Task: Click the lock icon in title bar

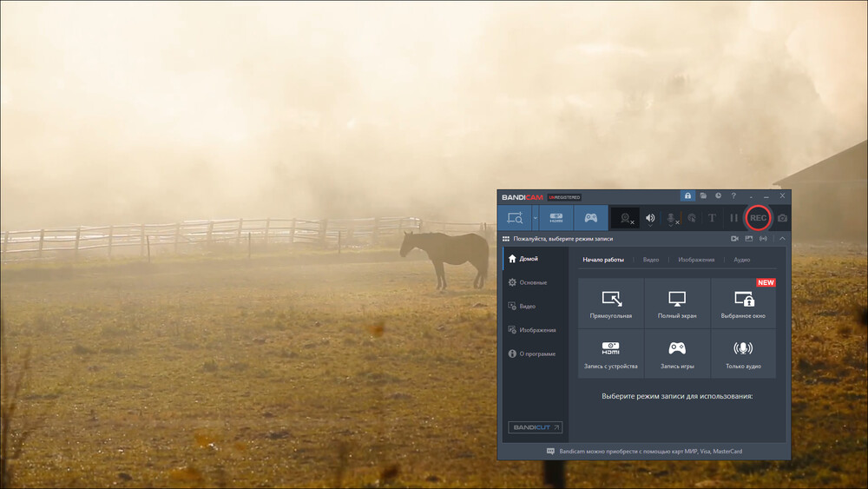Action: (687, 196)
